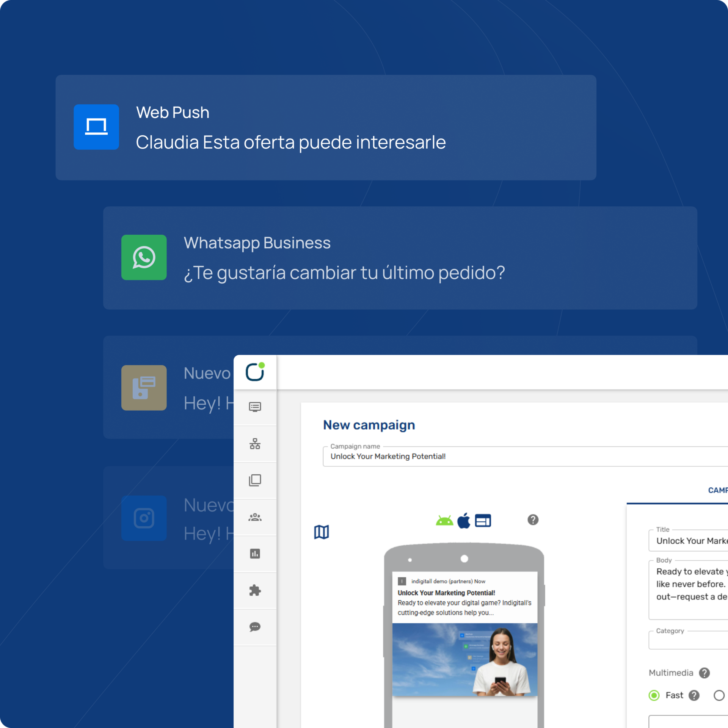Screen dimensions: 728x728
Task: Select the Fast multimedia radio button
Action: [654, 695]
